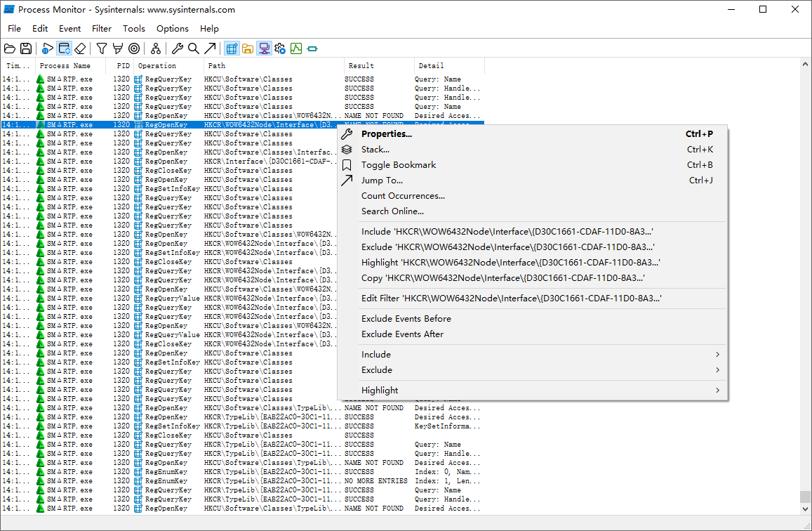The width and height of the screenshot is (812, 531).
Task: Click the wrench Event Properties toolbar icon
Action: point(177,48)
